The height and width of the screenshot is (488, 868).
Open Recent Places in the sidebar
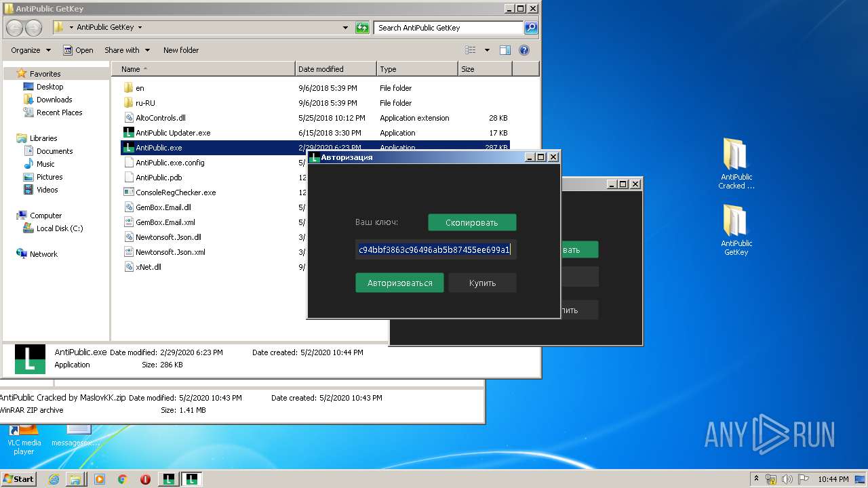pyautogui.click(x=59, y=113)
